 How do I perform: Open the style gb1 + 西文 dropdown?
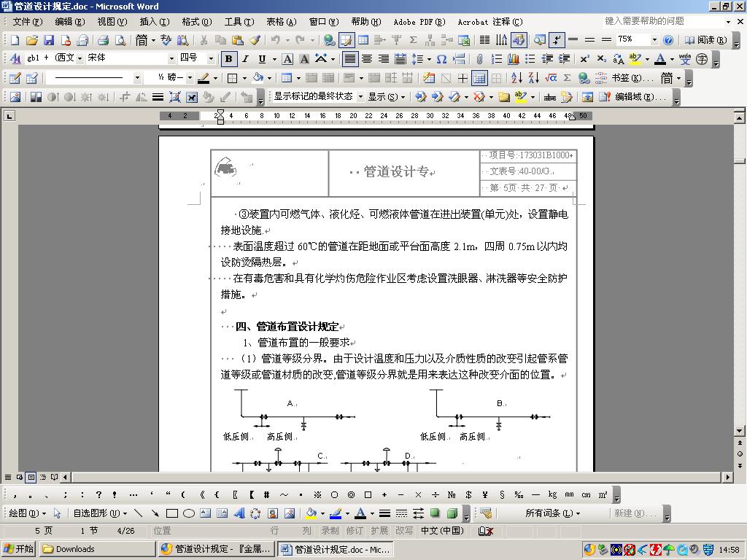tap(80, 58)
